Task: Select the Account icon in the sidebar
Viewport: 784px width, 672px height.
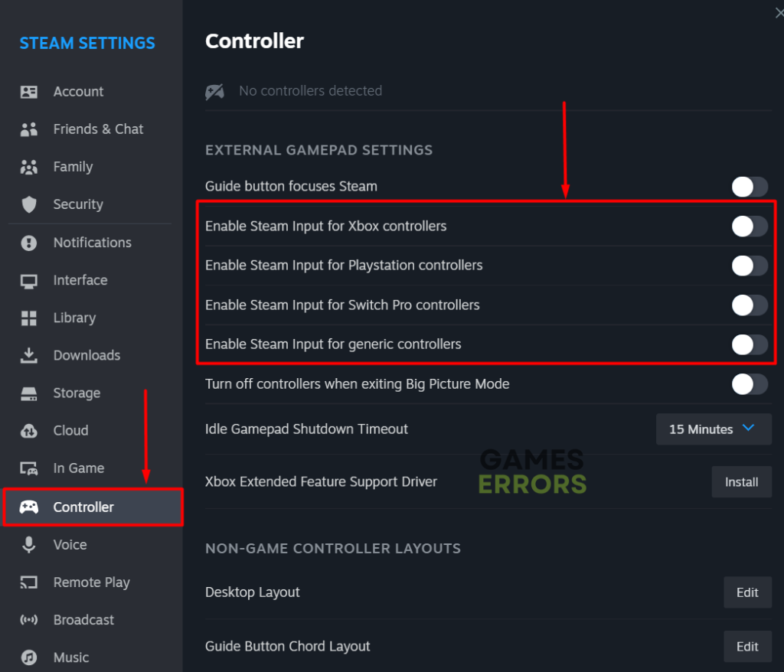Action: tap(30, 91)
